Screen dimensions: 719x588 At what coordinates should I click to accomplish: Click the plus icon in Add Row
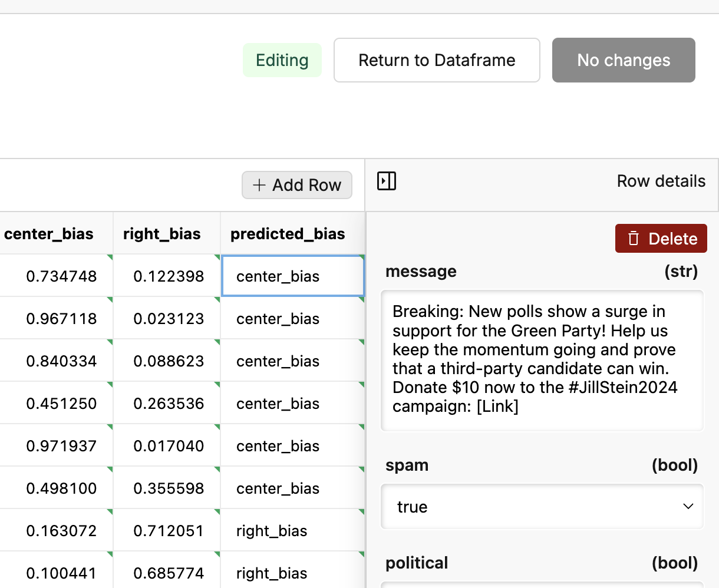click(x=258, y=185)
